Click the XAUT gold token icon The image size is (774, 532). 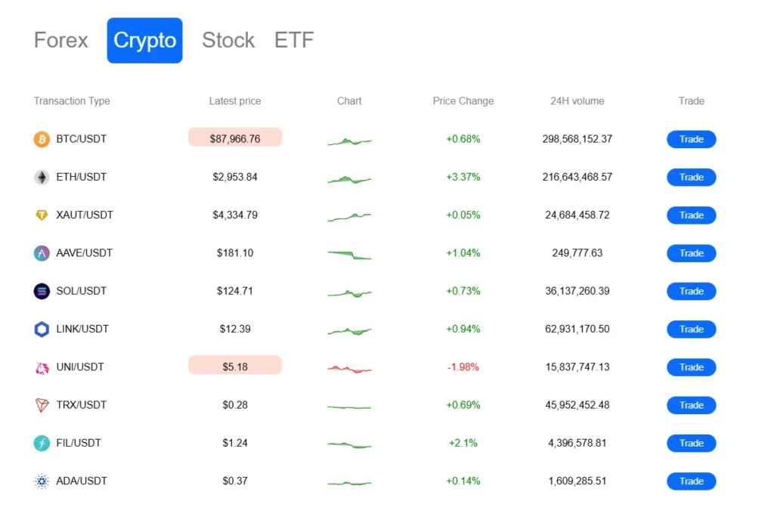pos(42,215)
